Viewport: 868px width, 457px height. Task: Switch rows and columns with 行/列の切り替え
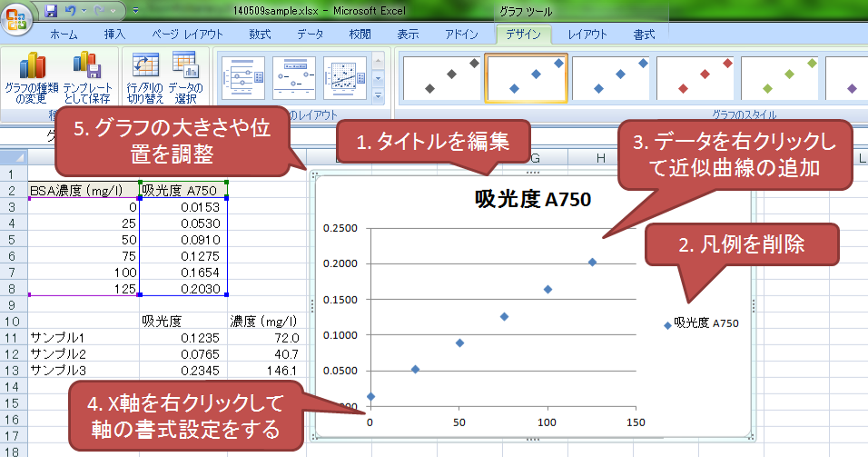145,77
